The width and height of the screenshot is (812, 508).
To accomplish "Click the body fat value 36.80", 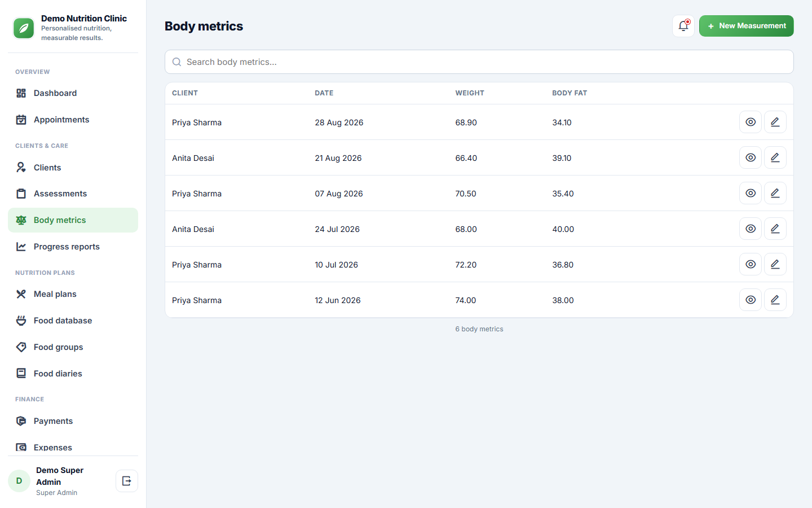I will click(x=563, y=265).
